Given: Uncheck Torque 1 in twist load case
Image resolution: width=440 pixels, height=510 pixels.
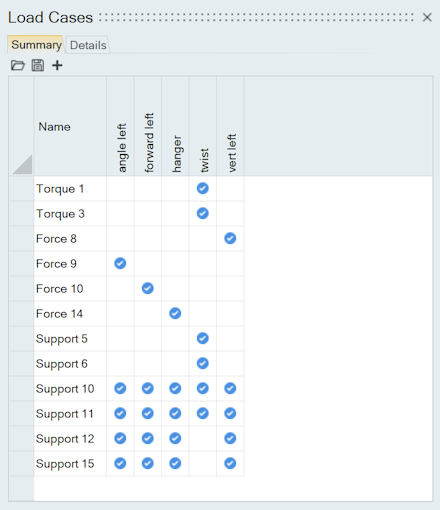Looking at the screenshot, I should click(x=203, y=188).
